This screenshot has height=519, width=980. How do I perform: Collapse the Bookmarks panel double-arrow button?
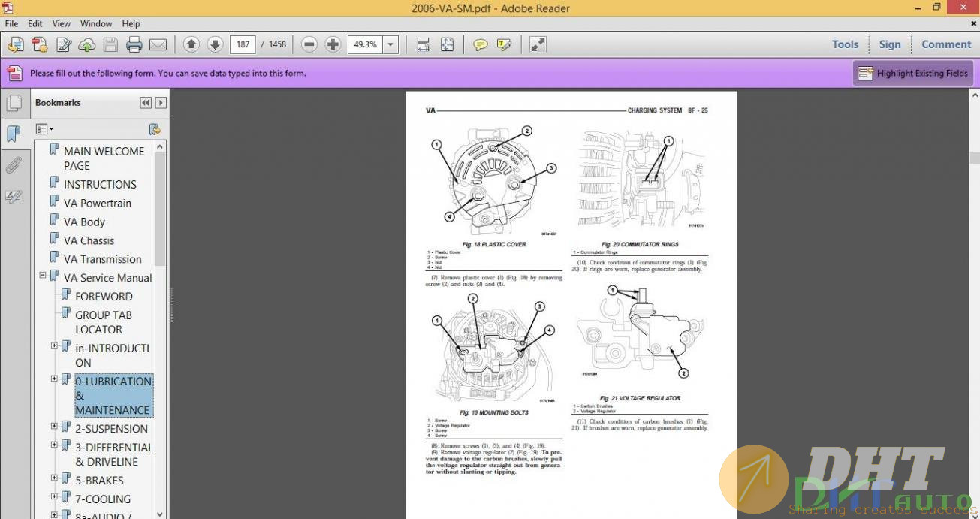tap(146, 103)
